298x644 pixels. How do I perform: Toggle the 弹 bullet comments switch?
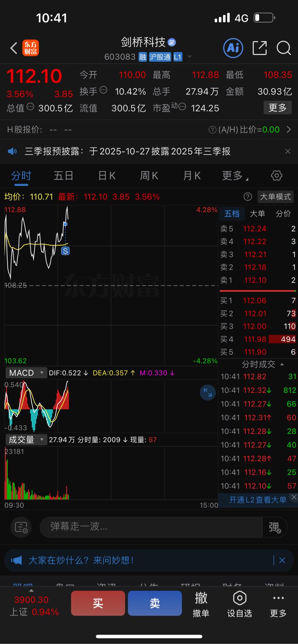(275, 527)
